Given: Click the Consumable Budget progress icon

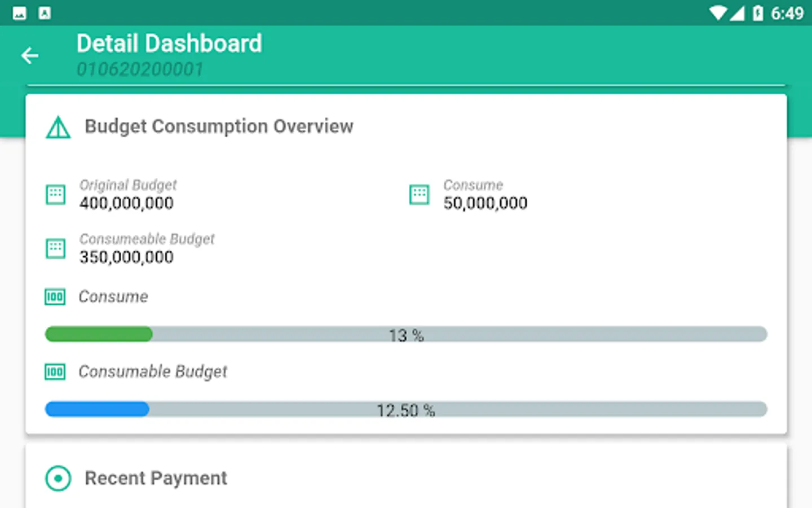Looking at the screenshot, I should tap(55, 372).
